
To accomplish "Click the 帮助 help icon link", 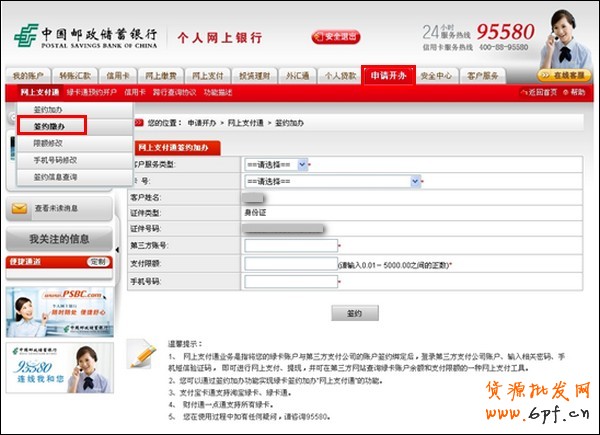I will tap(575, 92).
